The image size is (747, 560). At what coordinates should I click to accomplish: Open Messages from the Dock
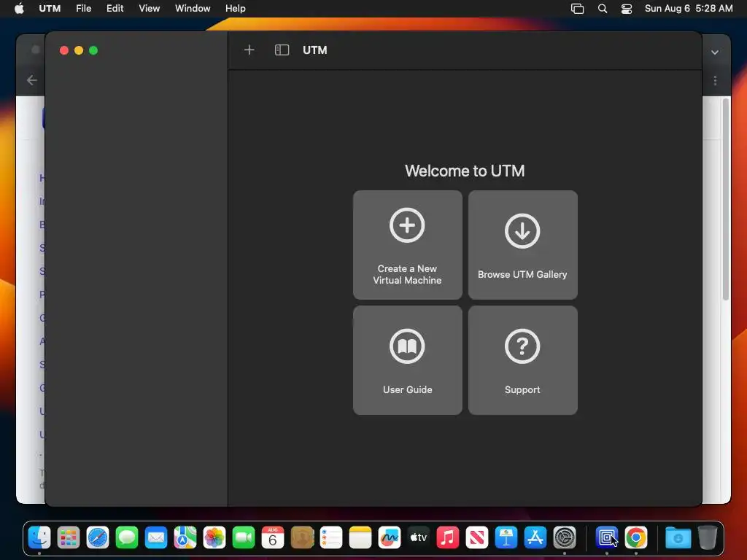coord(127,537)
